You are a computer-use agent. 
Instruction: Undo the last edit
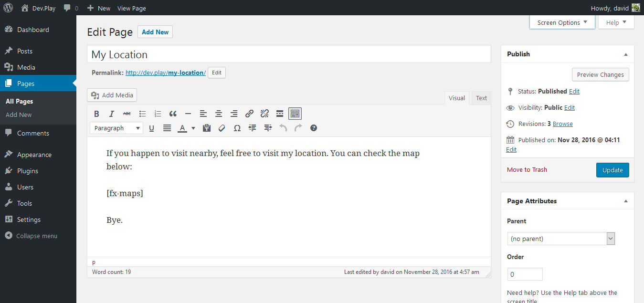(283, 128)
